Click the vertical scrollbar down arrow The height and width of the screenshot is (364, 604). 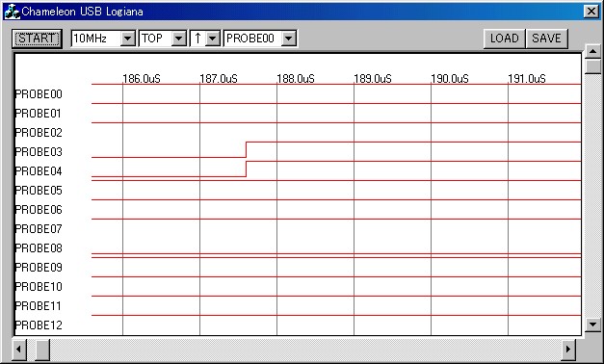pyautogui.click(x=592, y=325)
